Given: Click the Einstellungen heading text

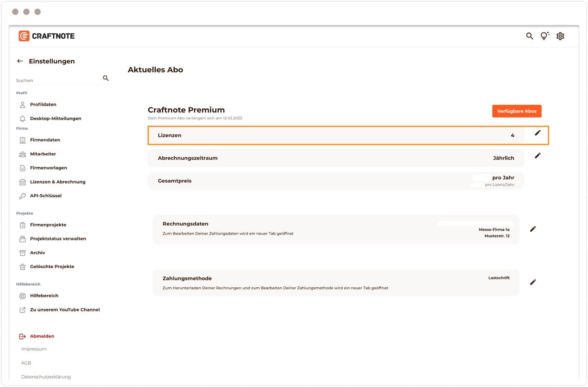Looking at the screenshot, I should [x=52, y=61].
